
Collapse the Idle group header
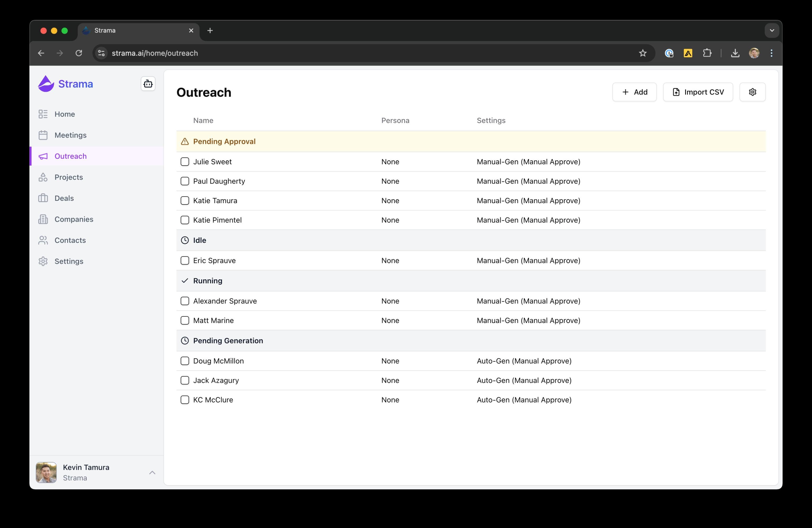pyautogui.click(x=471, y=240)
